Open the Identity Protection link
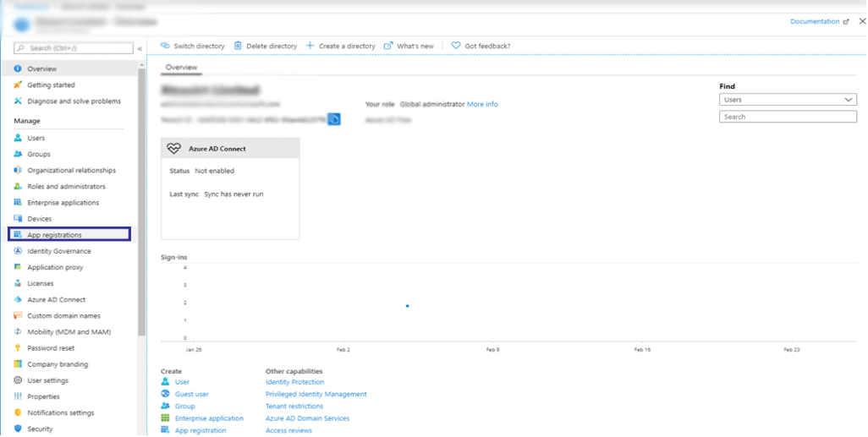The width and height of the screenshot is (868, 437). [294, 382]
